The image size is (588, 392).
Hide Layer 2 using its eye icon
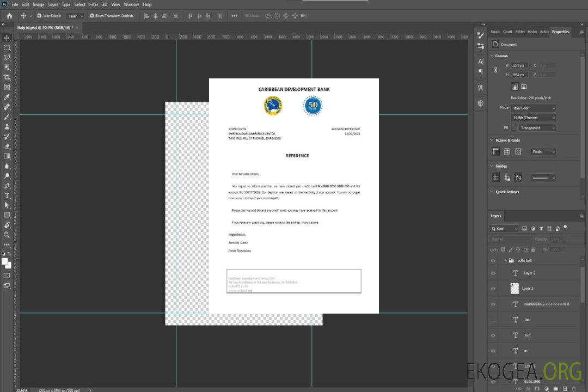point(493,273)
